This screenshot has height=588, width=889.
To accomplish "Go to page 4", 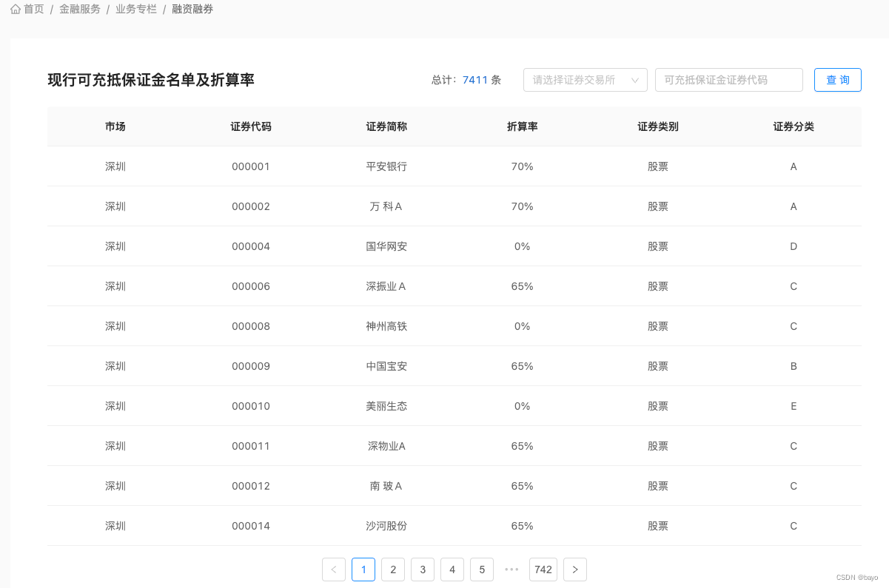I will pos(452,570).
